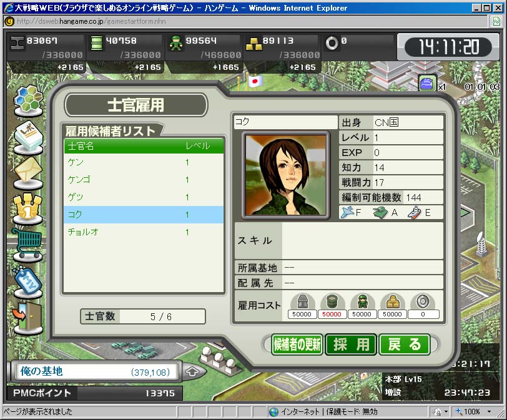Open the hexagon world map icon
This screenshot has height=420, width=507.
27,101
